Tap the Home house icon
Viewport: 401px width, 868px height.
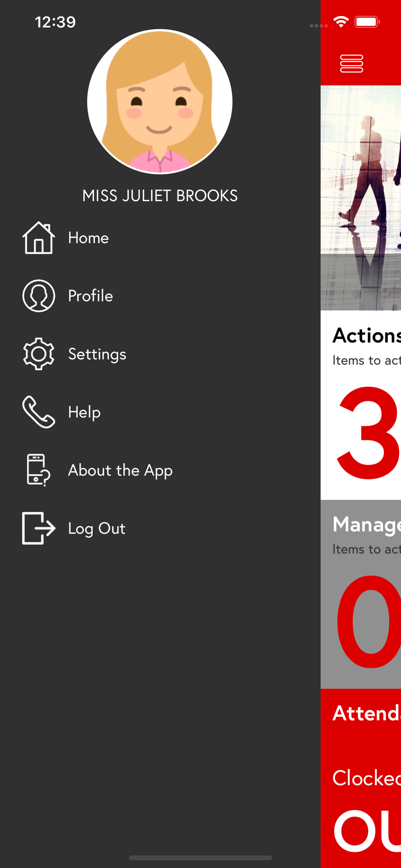(x=39, y=238)
